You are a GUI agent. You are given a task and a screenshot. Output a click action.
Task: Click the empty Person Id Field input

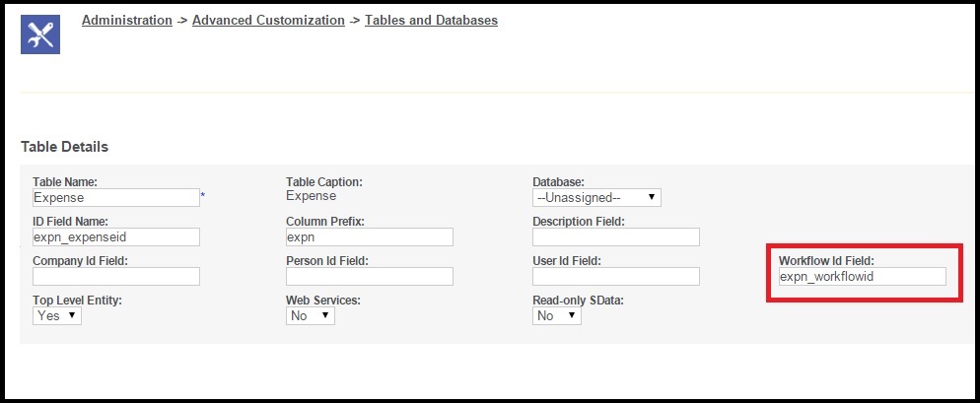(369, 277)
